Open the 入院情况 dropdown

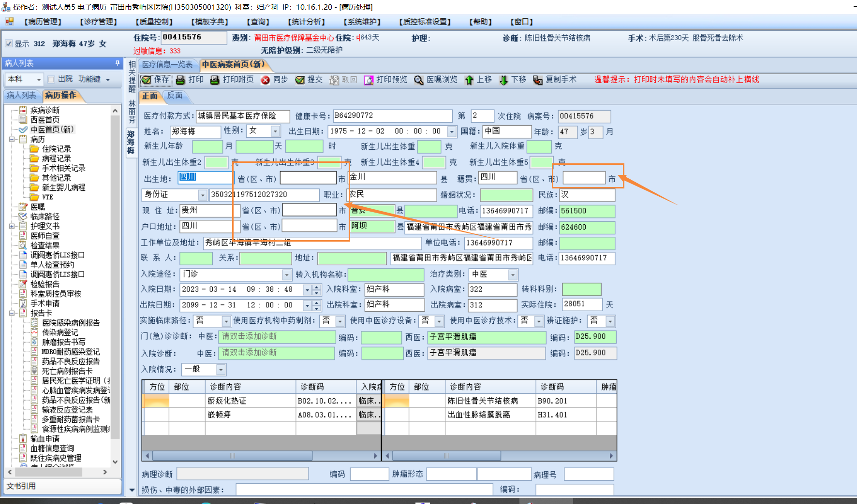221,370
